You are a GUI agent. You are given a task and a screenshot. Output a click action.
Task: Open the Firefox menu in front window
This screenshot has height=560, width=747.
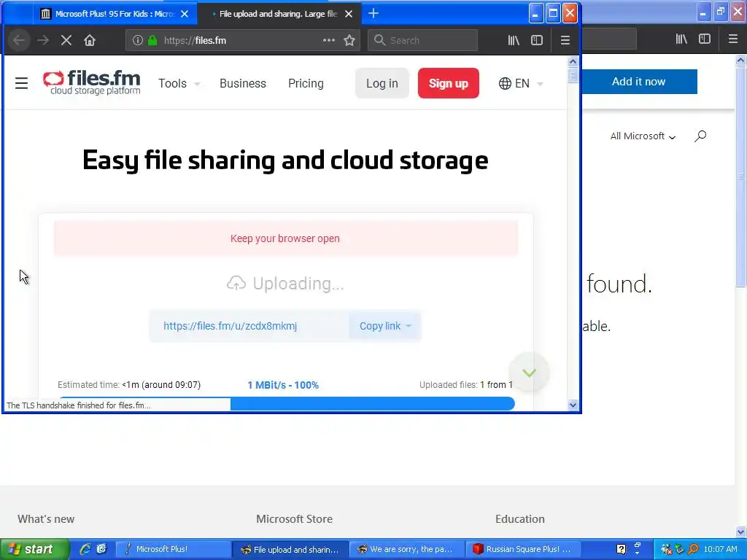pos(565,41)
